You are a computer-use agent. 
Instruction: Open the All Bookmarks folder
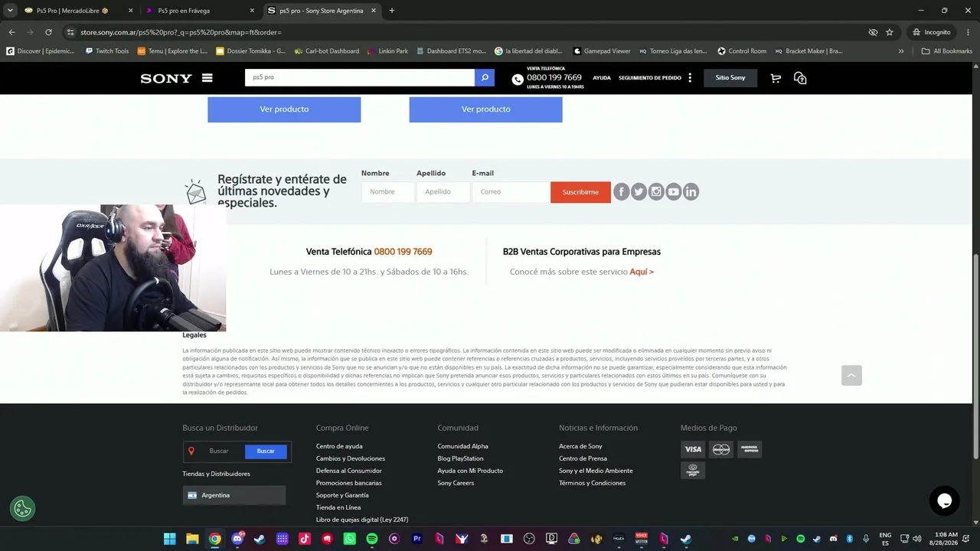(946, 51)
